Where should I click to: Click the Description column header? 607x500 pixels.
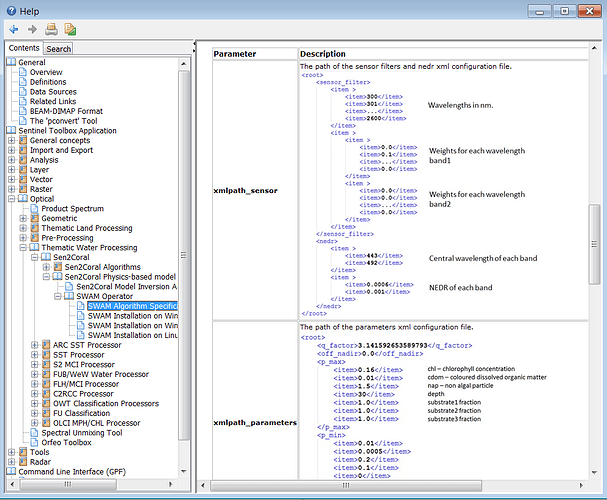pyautogui.click(x=443, y=54)
